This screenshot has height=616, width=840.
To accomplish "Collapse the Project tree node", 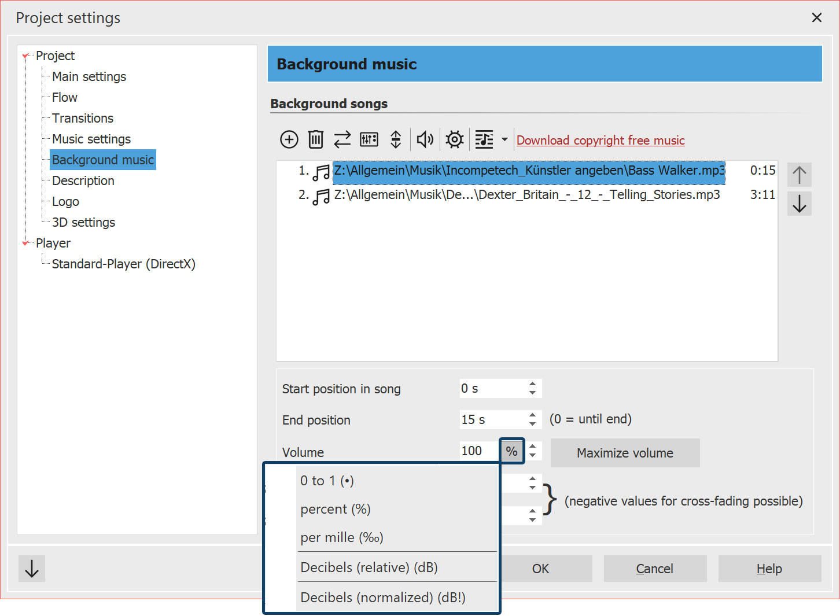I will point(25,56).
